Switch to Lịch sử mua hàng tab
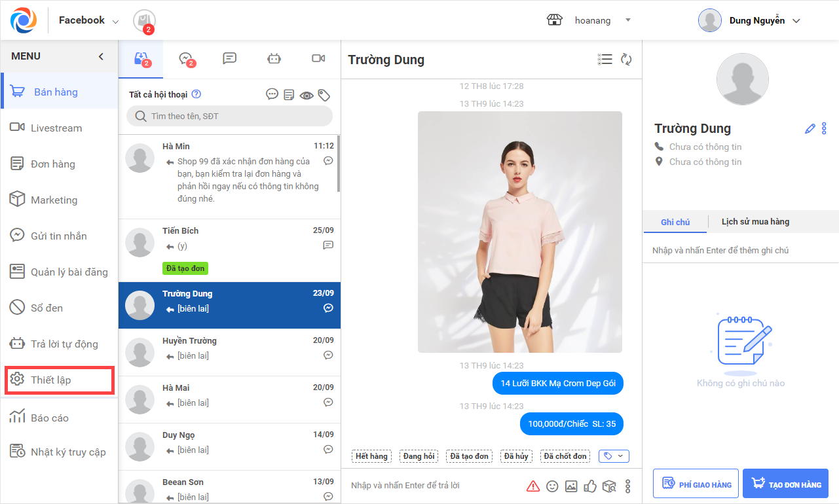The height and width of the screenshot is (504, 839). [x=755, y=222]
